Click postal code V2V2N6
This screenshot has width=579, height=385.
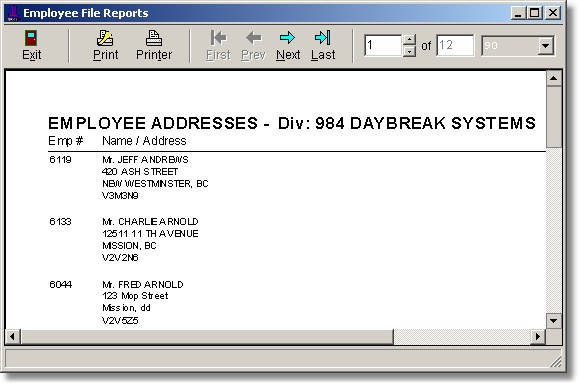120,258
